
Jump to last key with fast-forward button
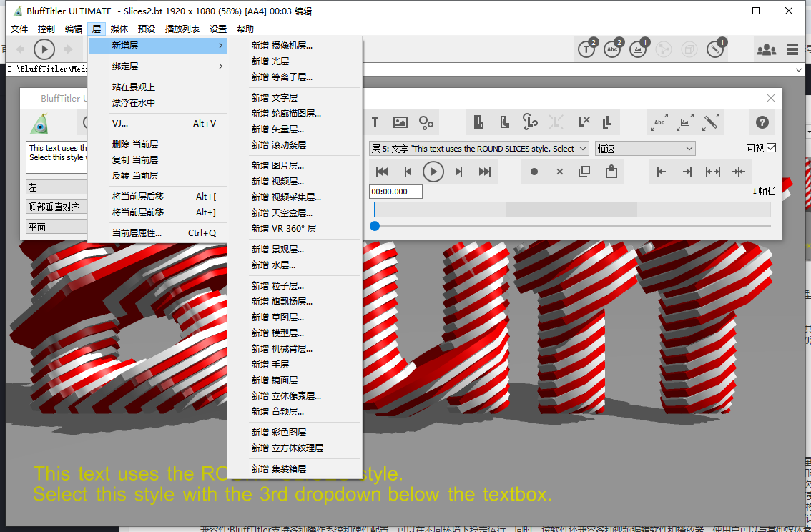[485, 172]
